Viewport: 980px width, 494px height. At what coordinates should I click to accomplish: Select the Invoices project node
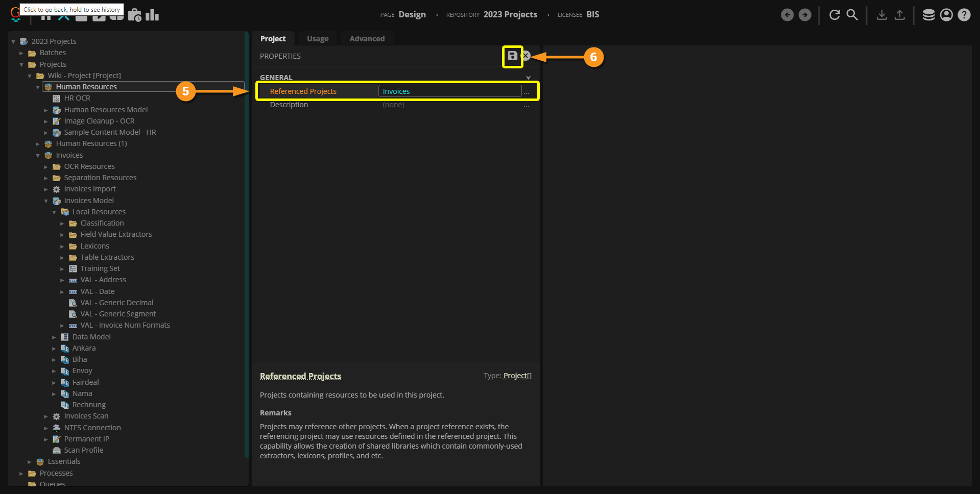pyautogui.click(x=69, y=155)
